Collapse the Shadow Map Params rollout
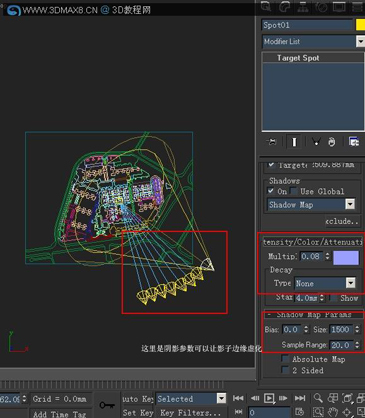The height and width of the screenshot is (418, 365). [313, 314]
